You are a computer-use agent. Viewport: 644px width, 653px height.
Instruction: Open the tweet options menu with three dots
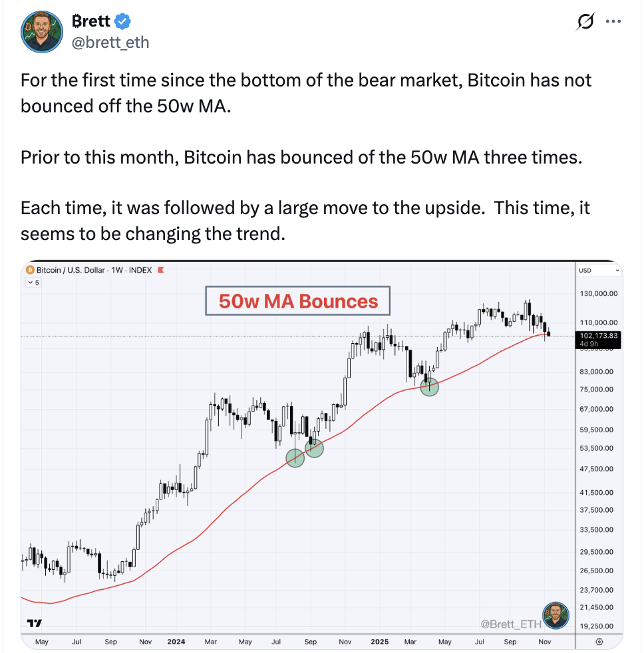pyautogui.click(x=613, y=21)
